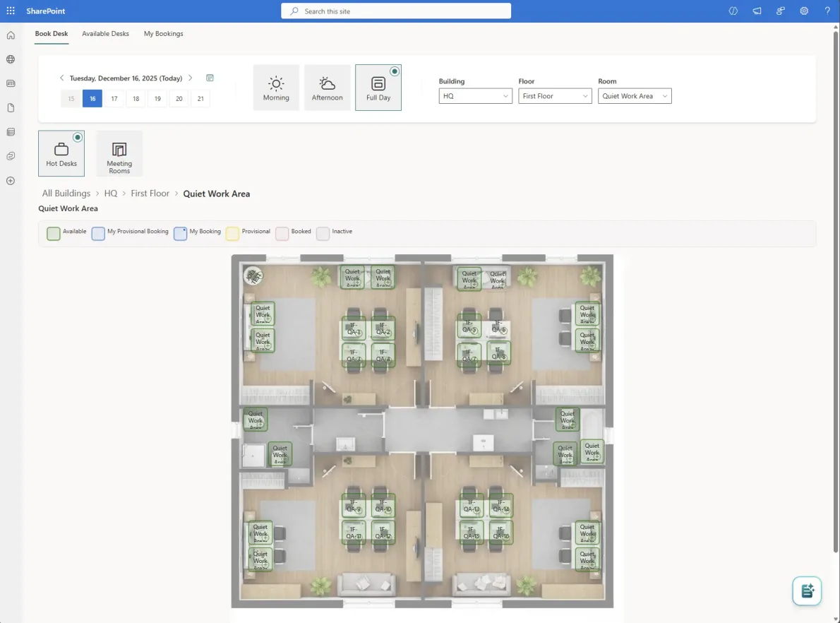Image resolution: width=840 pixels, height=623 pixels.
Task: Navigate to All Buildings via breadcrumb
Action: tap(66, 193)
